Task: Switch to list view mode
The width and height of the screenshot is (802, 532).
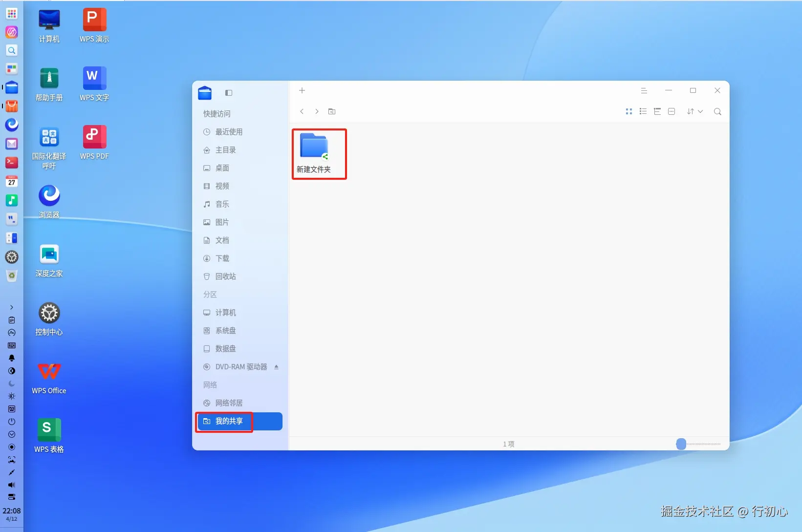Action: pyautogui.click(x=643, y=111)
